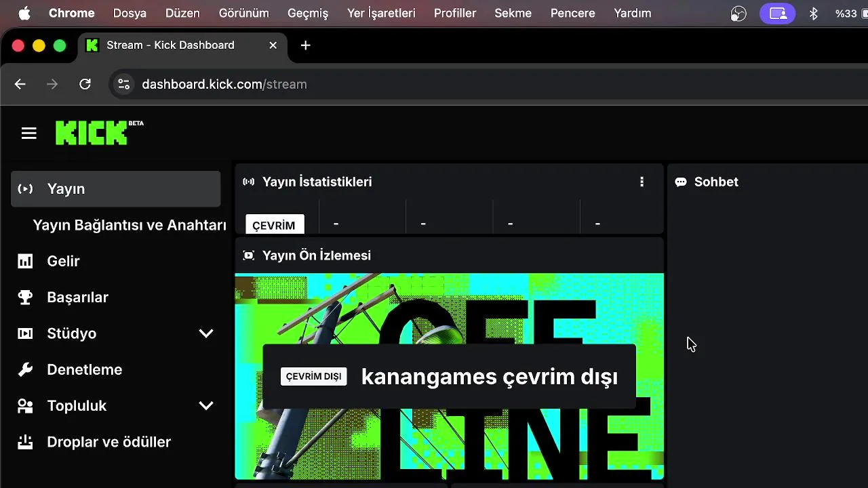Click the ÇEVRİM DIŞI badge on preview
This screenshot has height=488, width=868.
coord(313,376)
